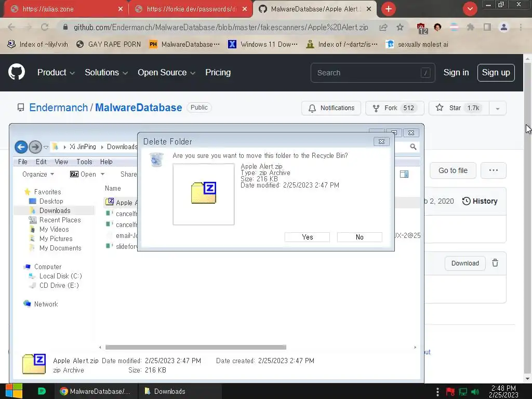Open the Edit menu in Explorer
The height and width of the screenshot is (399, 532).
[x=41, y=162]
